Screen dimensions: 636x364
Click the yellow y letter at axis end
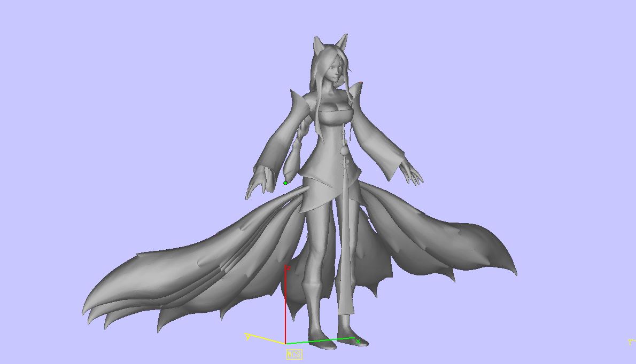[247, 336]
